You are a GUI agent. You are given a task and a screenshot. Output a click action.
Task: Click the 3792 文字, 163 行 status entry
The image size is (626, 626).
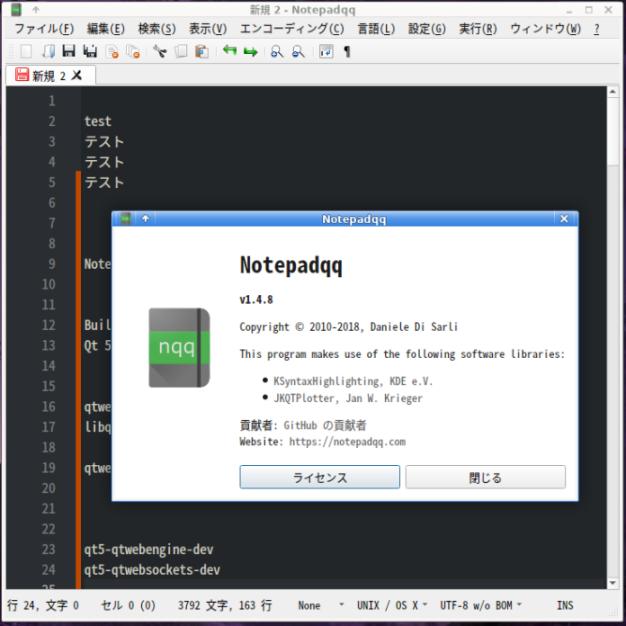tap(225, 606)
